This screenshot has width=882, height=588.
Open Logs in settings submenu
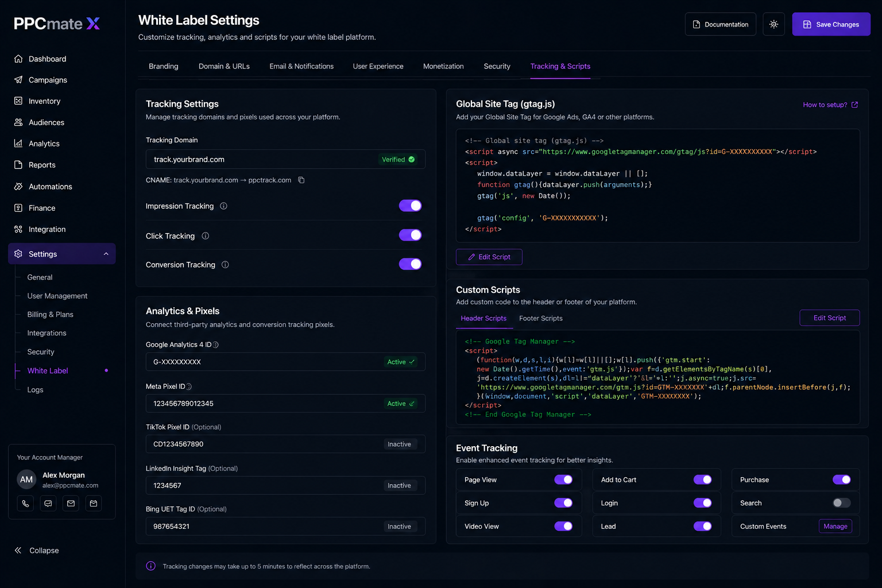click(36, 390)
